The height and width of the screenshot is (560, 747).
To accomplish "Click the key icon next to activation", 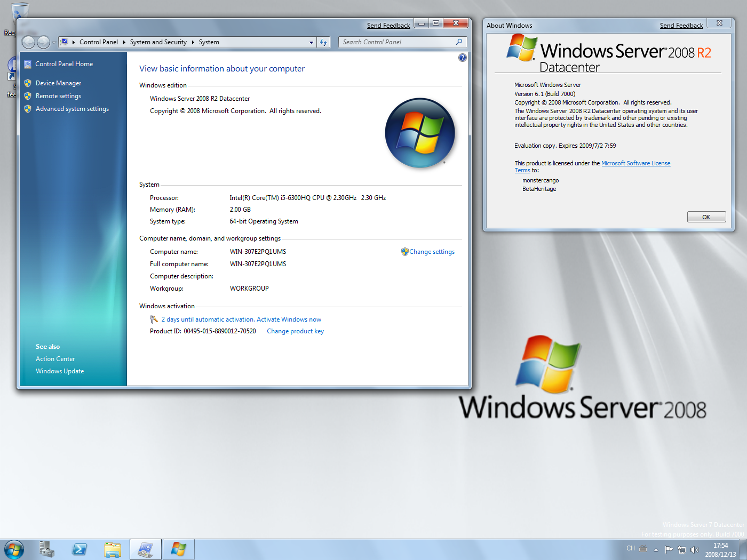I will 154,319.
